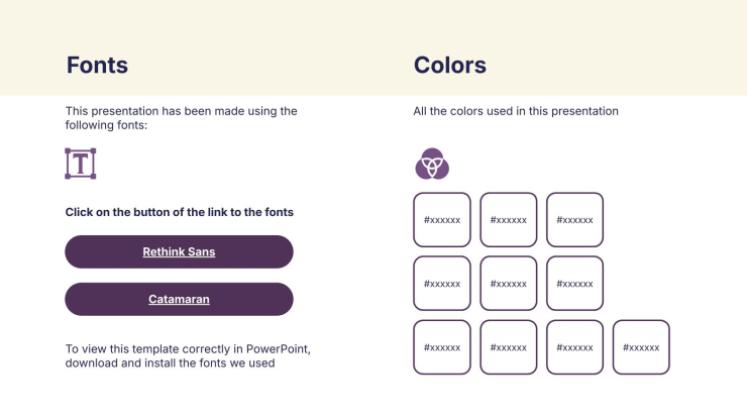Select the last swatch in the middle row
Screen dimensions: 747x420
click(575, 283)
